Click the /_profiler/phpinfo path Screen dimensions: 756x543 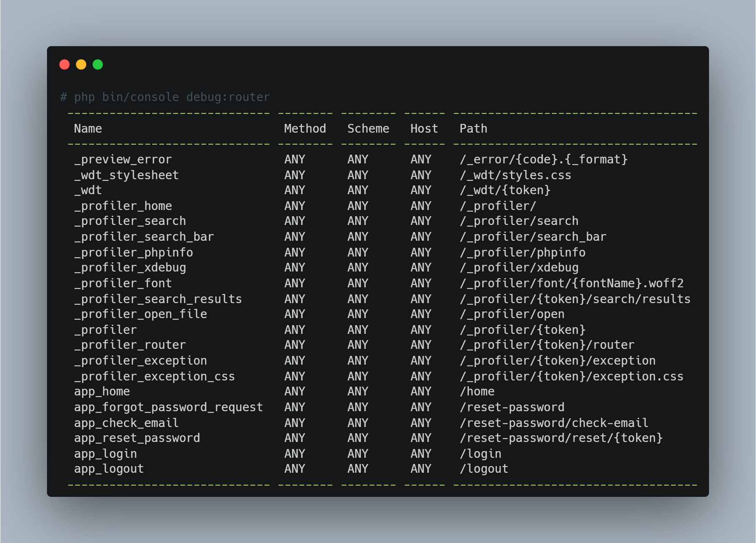[522, 252]
